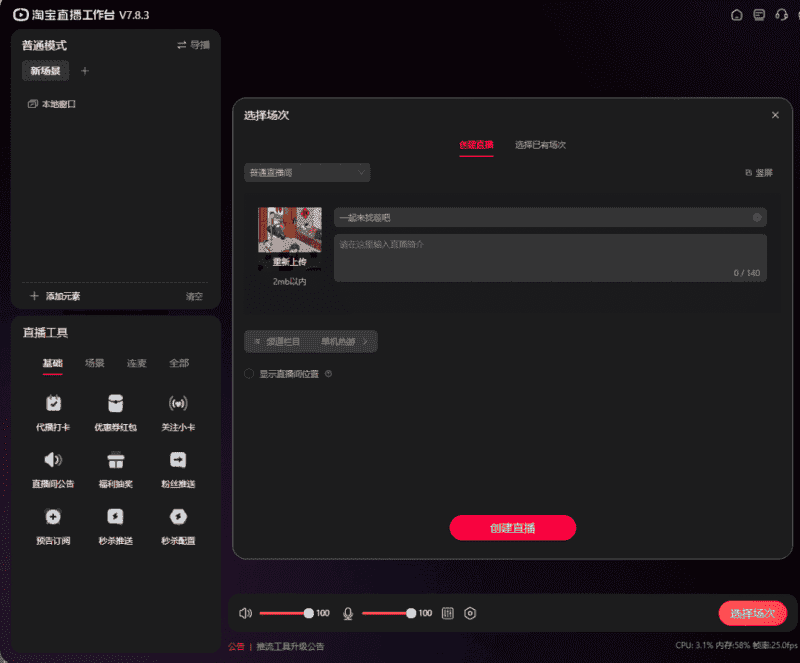Expand the 普通直播间 room type dropdown
800x663 pixels.
(307, 173)
